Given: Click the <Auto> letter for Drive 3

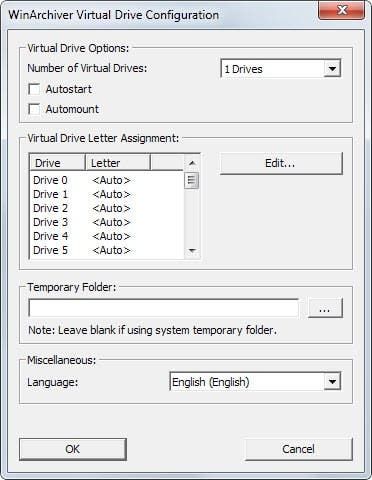Looking at the screenshot, I should (x=111, y=222).
